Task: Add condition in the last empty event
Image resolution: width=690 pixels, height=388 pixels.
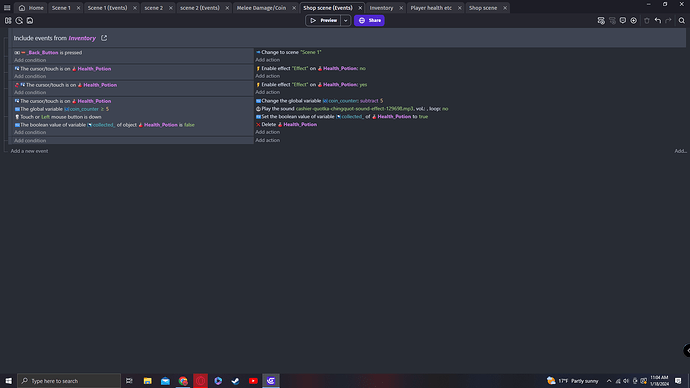Action: [30, 141]
